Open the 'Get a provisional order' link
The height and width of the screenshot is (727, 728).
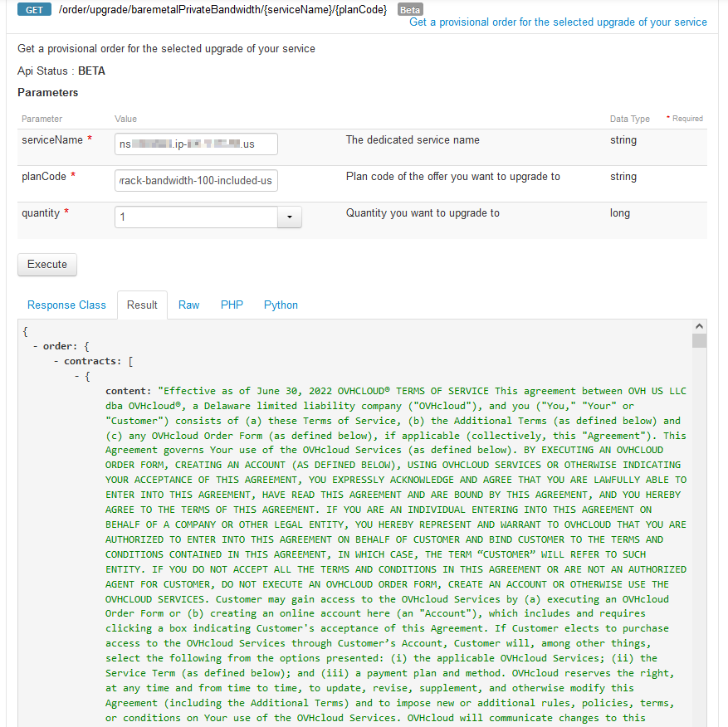click(x=558, y=22)
